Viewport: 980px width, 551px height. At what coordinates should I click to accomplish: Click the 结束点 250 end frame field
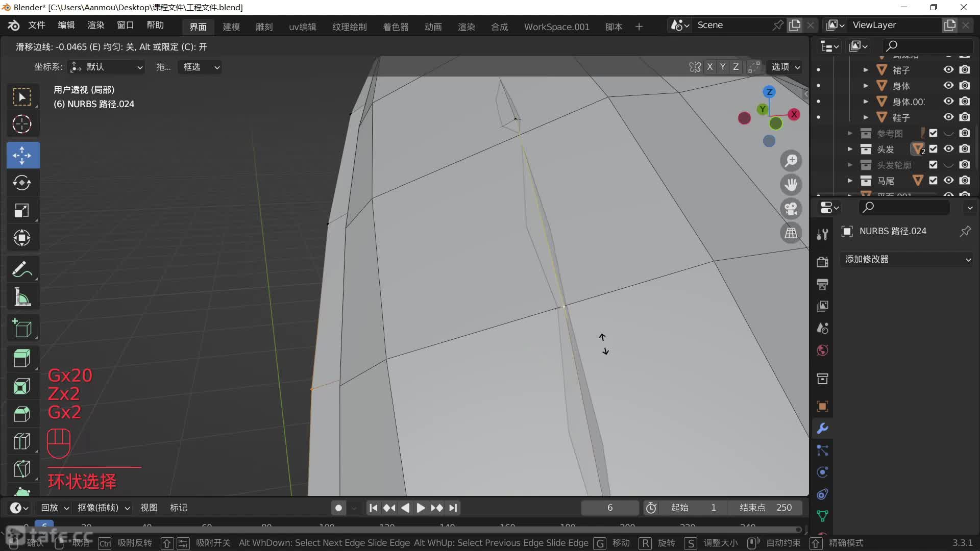point(766,508)
